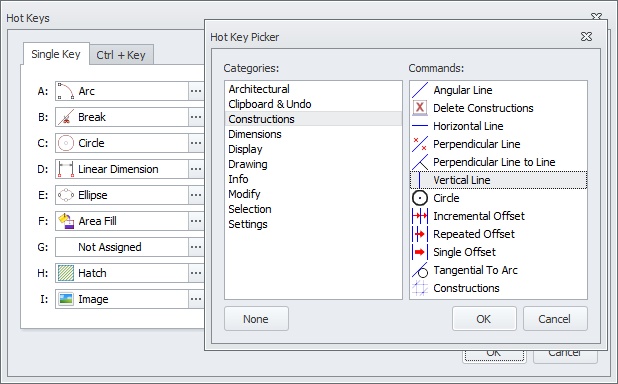Click the Hatch icon in the H row
618x384 pixels.
pyautogui.click(x=65, y=273)
